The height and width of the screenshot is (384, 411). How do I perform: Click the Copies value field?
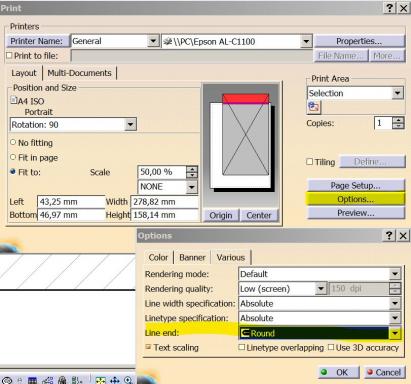coord(383,123)
